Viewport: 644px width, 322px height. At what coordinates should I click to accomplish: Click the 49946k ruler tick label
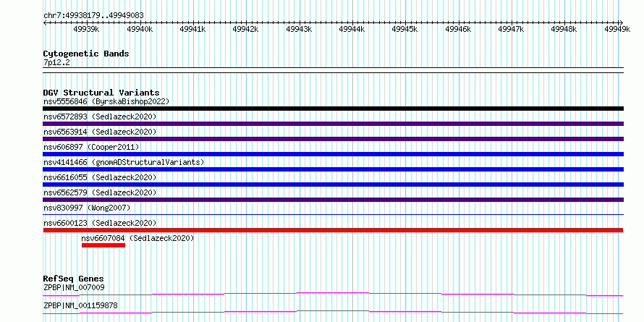tap(458, 29)
